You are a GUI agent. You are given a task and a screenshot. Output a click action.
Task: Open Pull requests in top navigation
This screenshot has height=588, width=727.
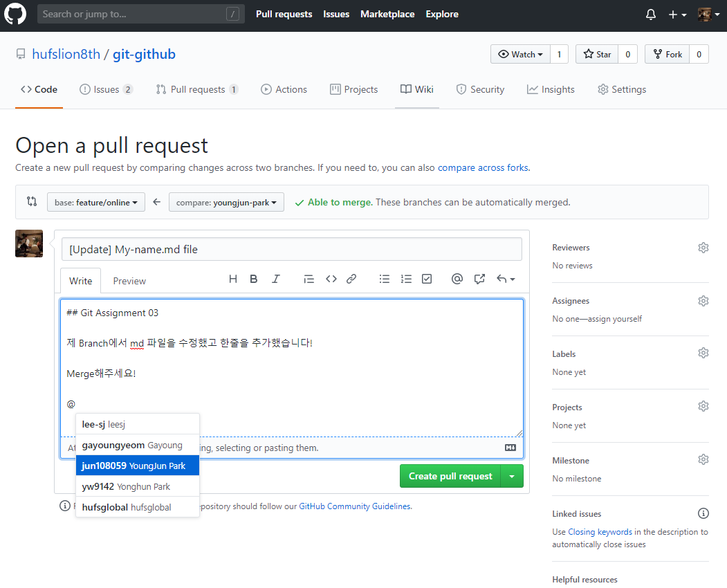[x=284, y=15]
